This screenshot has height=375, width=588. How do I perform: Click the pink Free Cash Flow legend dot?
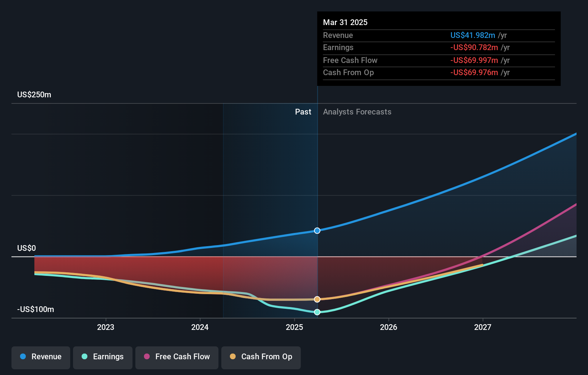click(147, 356)
